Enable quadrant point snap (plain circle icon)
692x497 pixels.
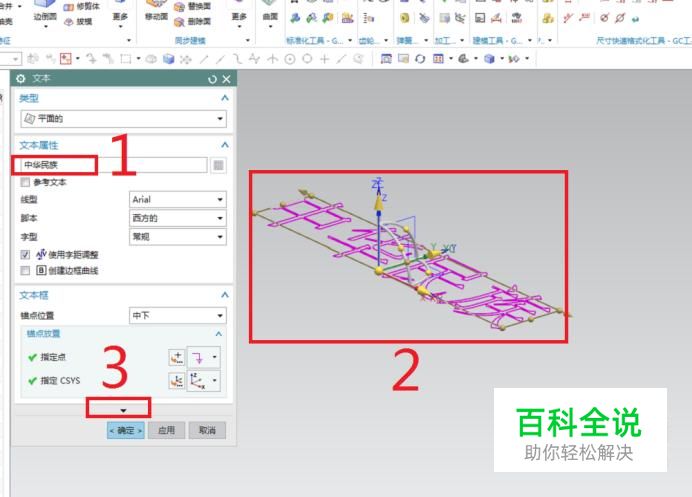tap(307, 59)
